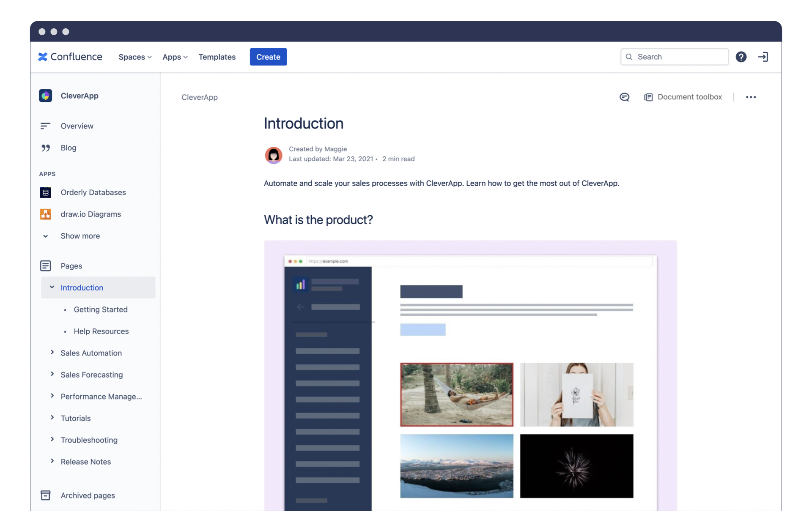
Task: Open the CleverApp space logo icon
Action: (x=46, y=96)
